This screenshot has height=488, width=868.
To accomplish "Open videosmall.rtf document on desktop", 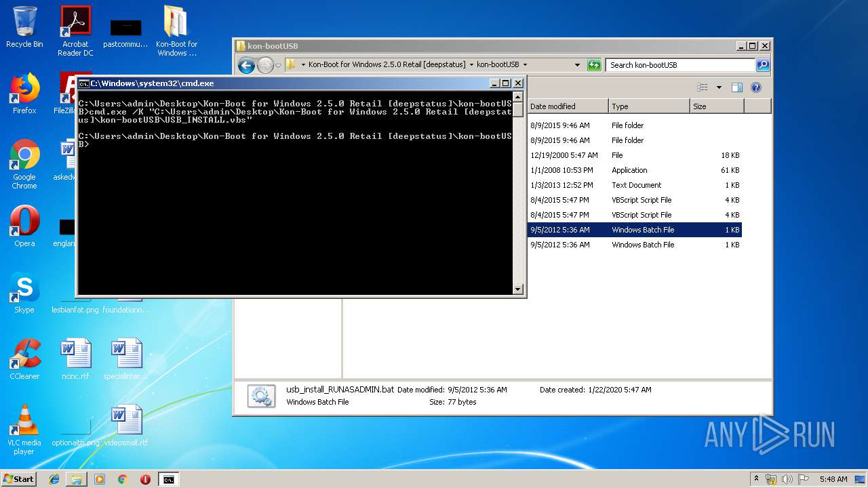I will point(126,426).
